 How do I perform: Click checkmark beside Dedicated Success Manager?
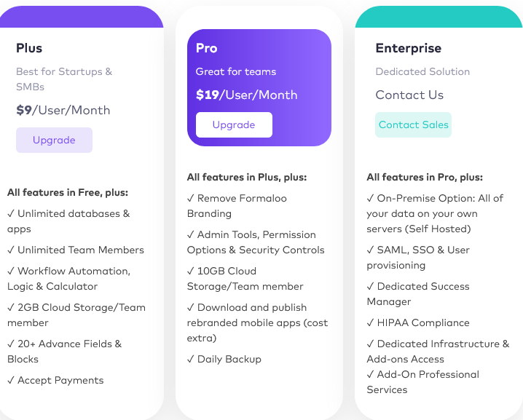pyautogui.click(x=371, y=286)
